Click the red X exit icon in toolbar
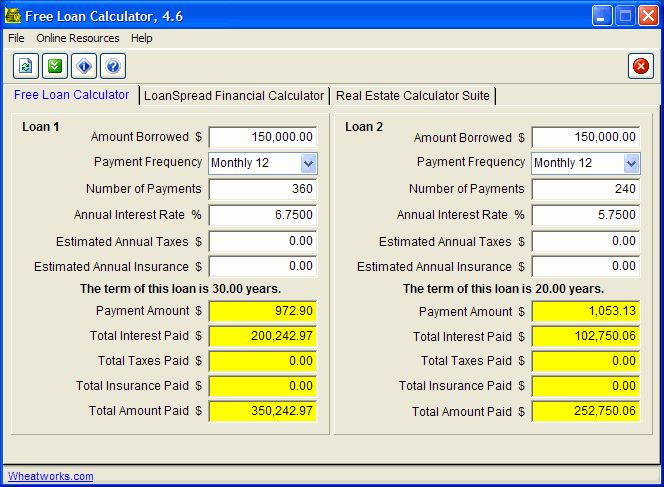 641,66
